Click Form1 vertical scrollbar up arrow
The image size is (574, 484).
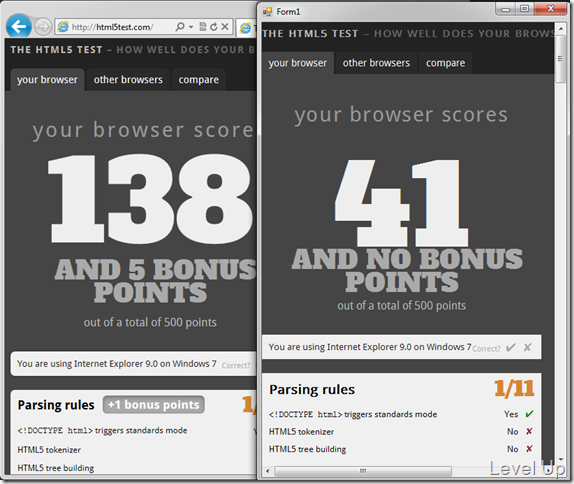pyautogui.click(x=560, y=28)
